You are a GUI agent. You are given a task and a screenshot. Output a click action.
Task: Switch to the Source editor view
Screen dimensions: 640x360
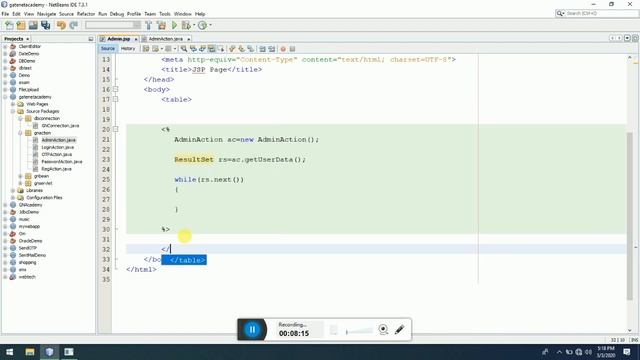point(108,49)
